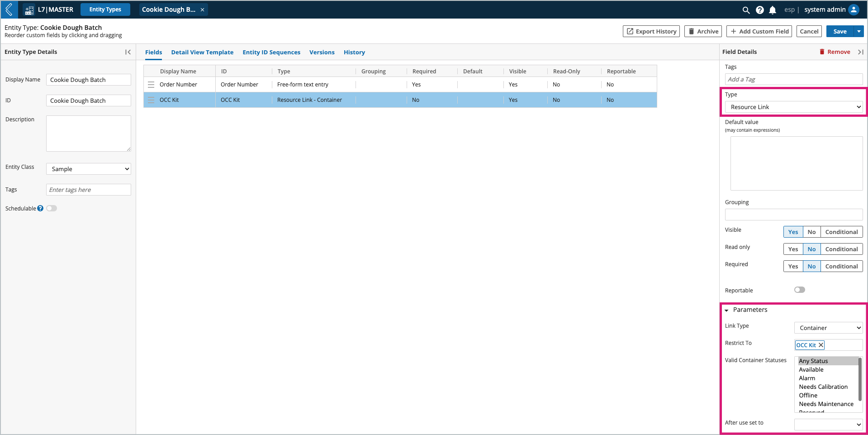Switch to the Versions tab
868x435 pixels.
coord(322,52)
